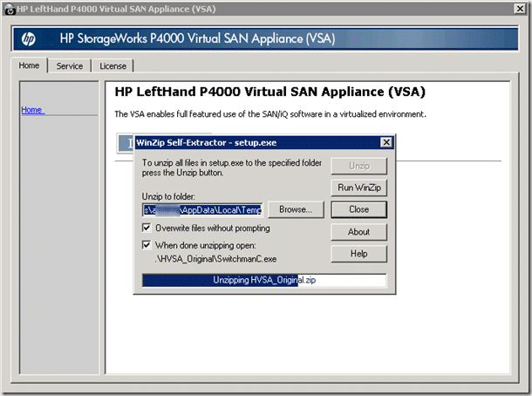Click the HP logo in the banner
532x396 pixels.
(x=28, y=39)
